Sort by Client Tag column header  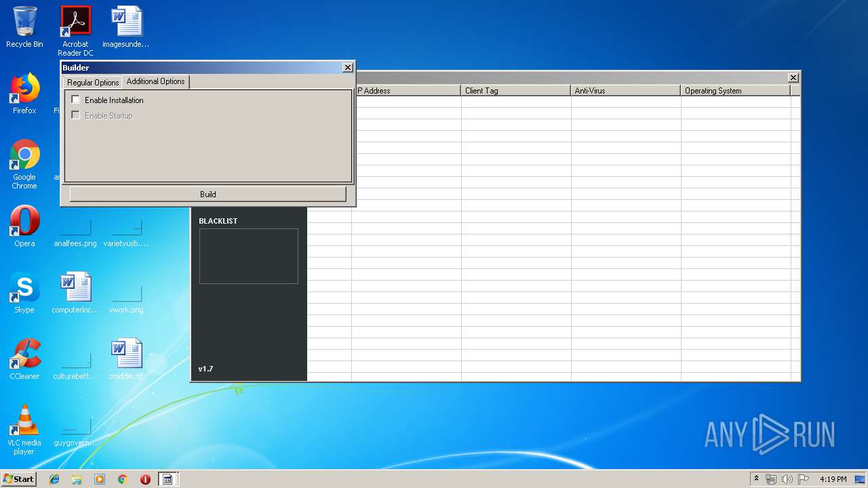pyautogui.click(x=516, y=90)
